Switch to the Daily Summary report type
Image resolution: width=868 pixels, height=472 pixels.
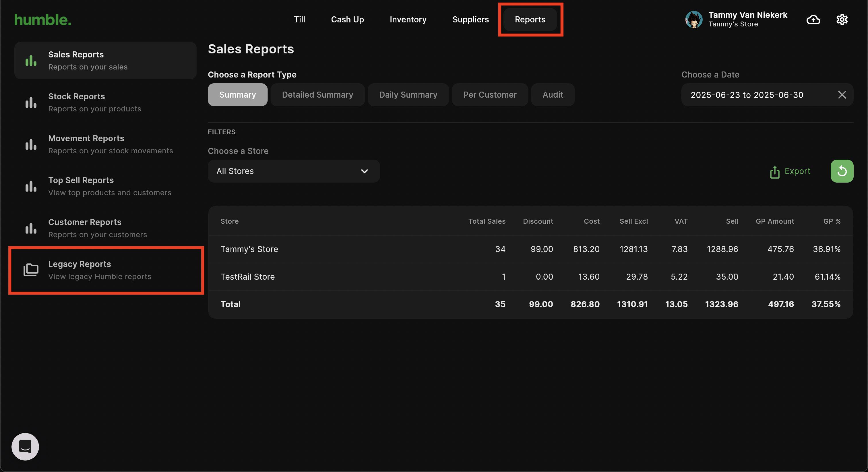[408, 95]
